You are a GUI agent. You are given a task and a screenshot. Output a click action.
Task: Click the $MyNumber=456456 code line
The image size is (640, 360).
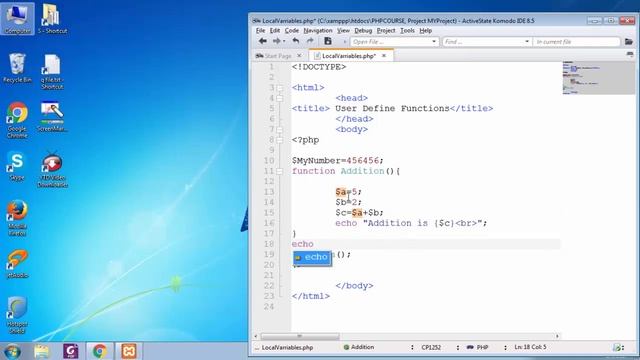click(338, 161)
